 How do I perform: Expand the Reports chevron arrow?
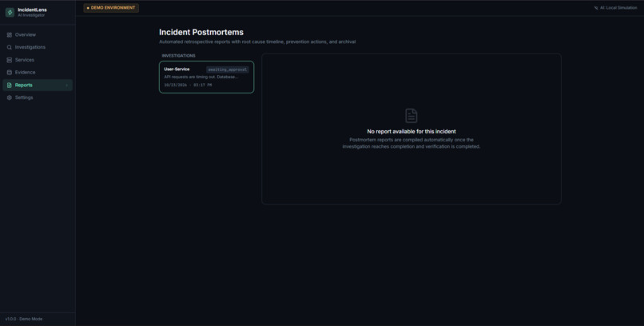(x=67, y=85)
